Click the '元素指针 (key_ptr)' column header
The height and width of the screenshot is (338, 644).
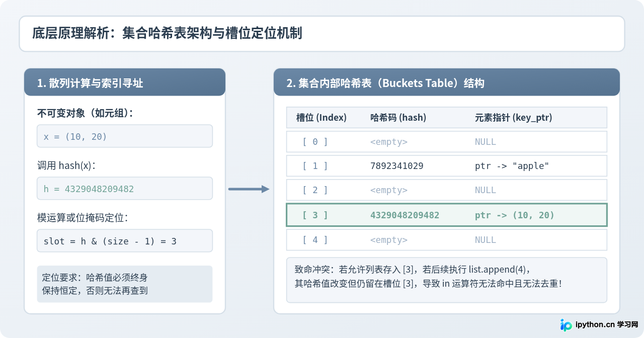513,118
